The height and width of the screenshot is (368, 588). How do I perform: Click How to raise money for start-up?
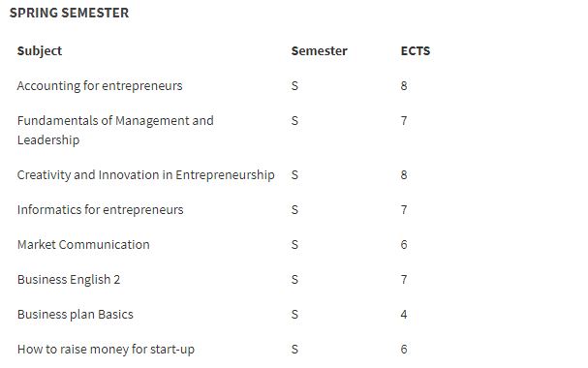click(x=106, y=350)
